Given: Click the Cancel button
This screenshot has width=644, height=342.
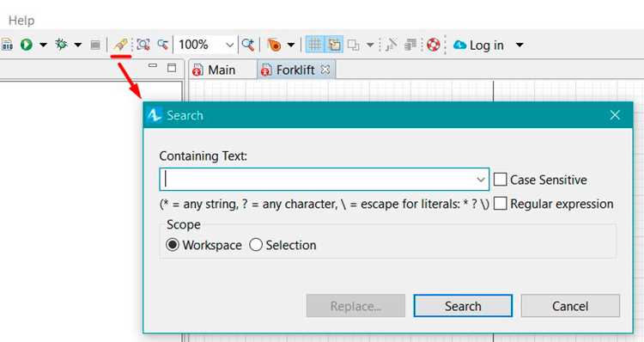Looking at the screenshot, I should (570, 306).
